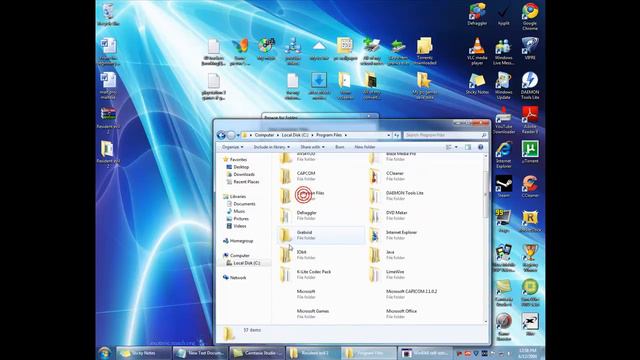Switch to Camtasia Studio taskbar button

(x=257, y=353)
